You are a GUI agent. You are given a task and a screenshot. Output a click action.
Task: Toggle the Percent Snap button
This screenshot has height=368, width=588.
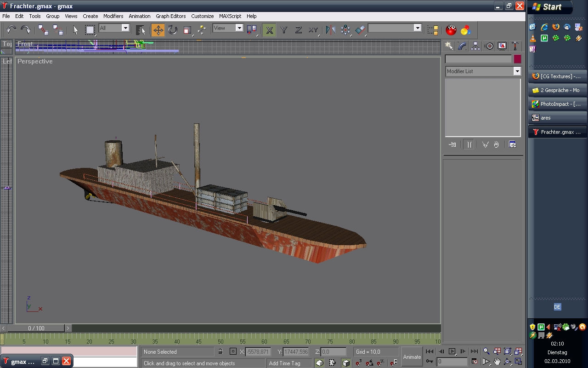coord(381,363)
